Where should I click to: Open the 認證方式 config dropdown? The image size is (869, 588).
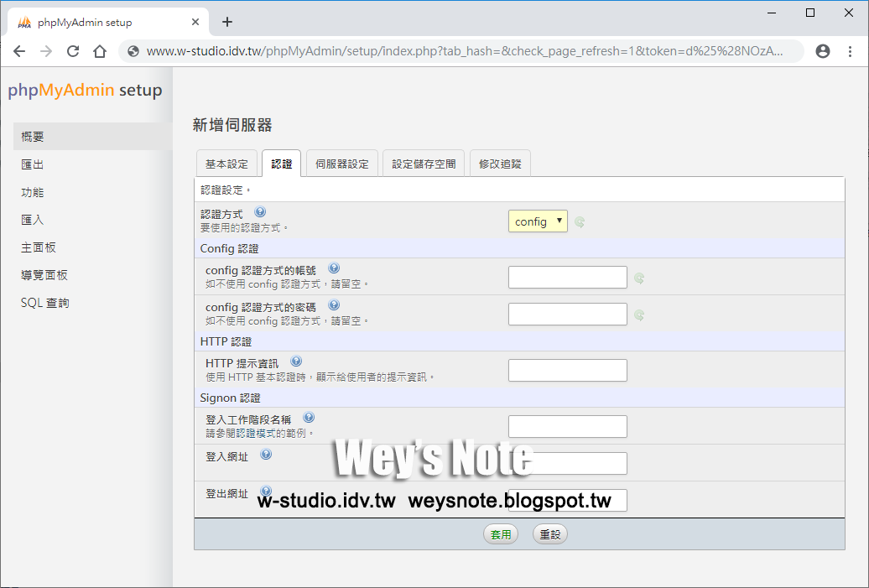(538, 221)
